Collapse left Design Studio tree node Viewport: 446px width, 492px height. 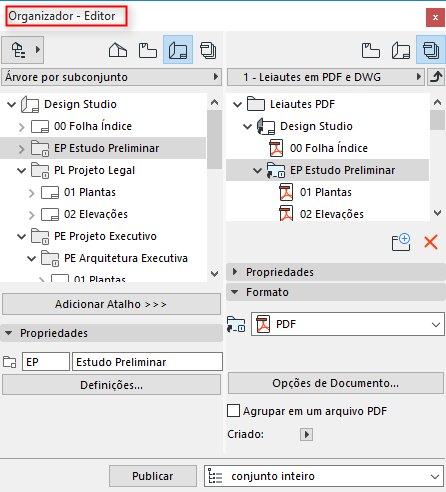[x=12, y=104]
